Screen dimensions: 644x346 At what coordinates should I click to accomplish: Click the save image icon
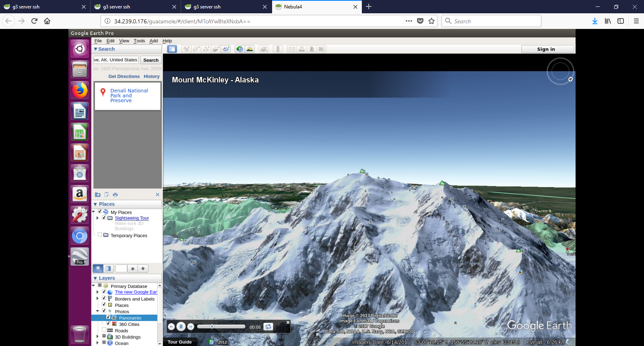[312, 49]
